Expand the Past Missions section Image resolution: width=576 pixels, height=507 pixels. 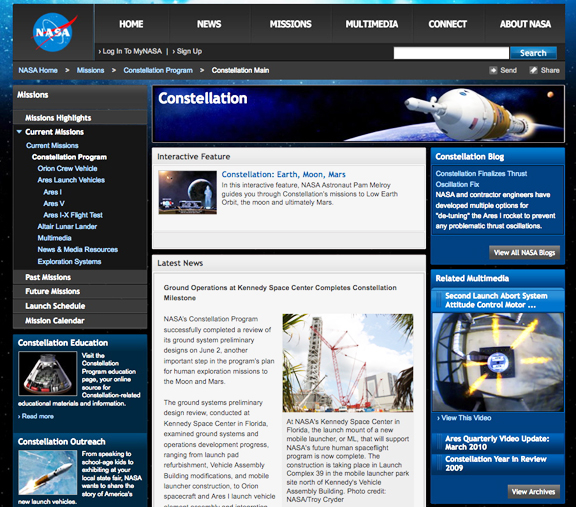(80, 277)
